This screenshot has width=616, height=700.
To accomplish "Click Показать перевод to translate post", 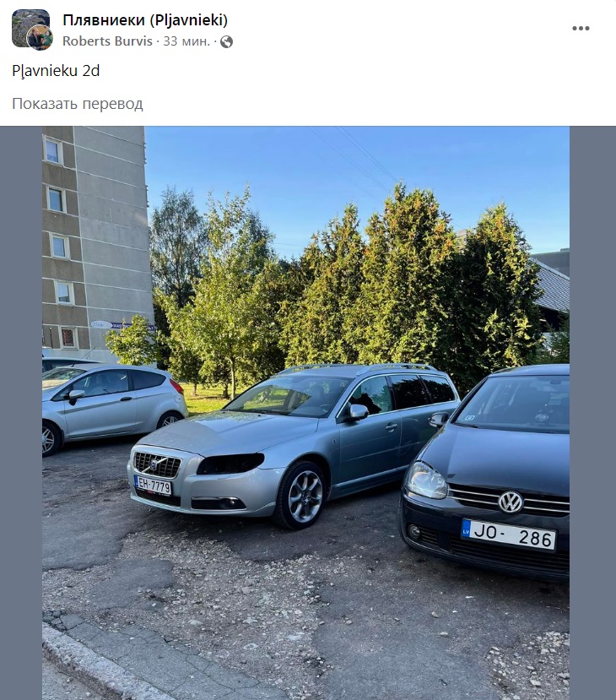I will pyautogui.click(x=77, y=104).
